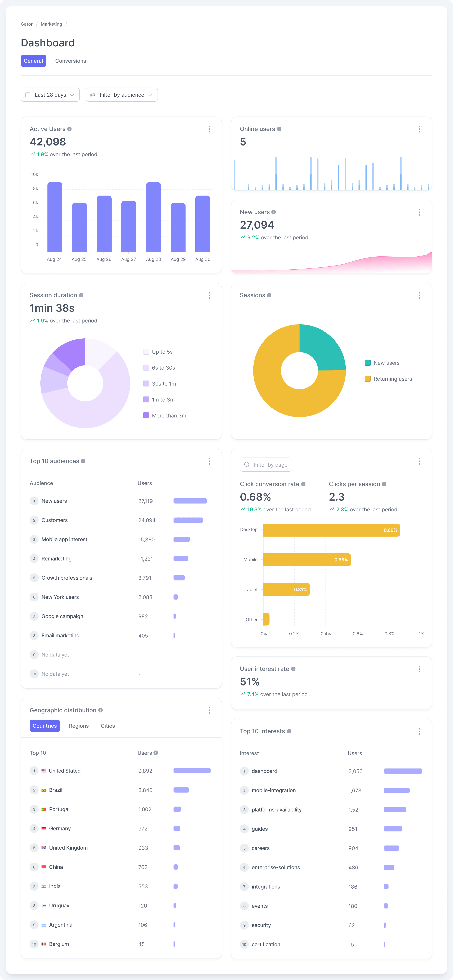
Task: Click calendar icon in date range selector
Action: point(28,95)
